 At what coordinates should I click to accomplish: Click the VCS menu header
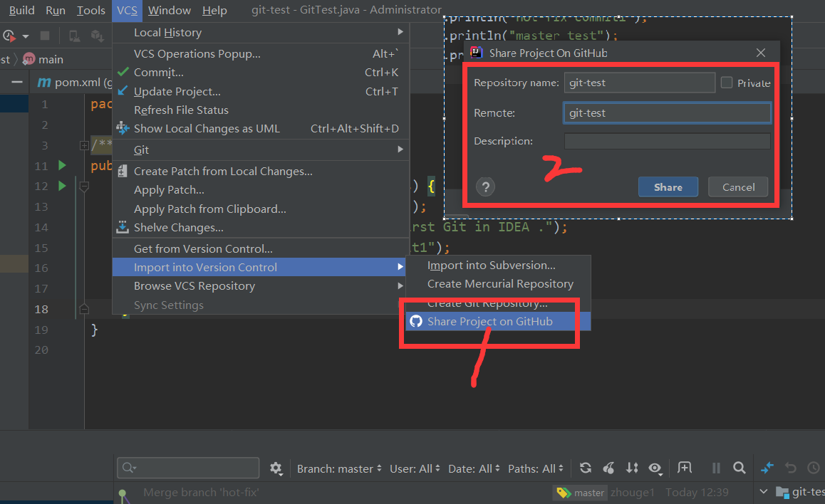point(127,10)
